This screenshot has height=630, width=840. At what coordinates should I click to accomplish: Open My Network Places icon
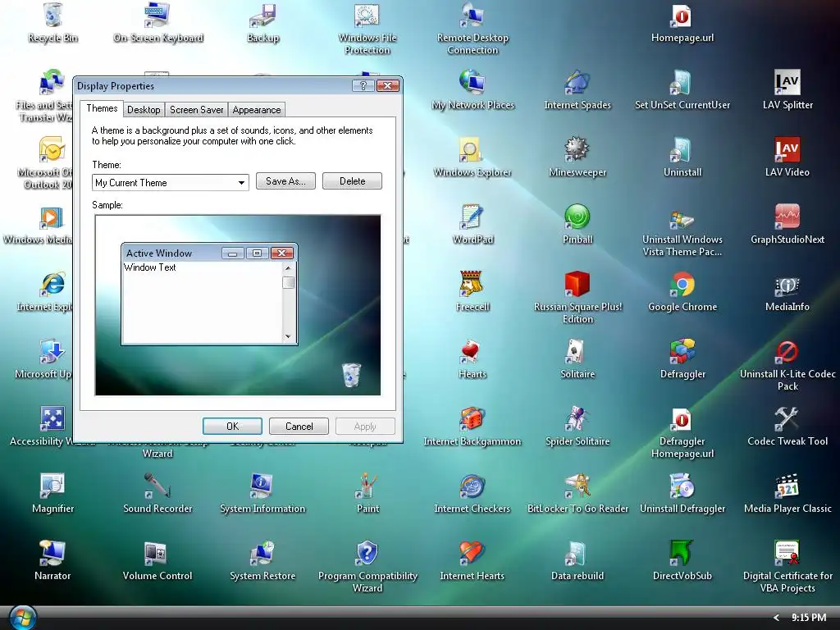(472, 83)
